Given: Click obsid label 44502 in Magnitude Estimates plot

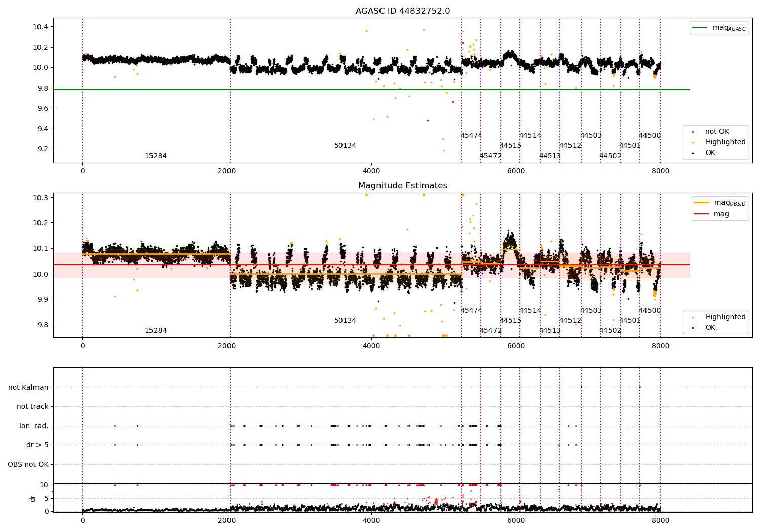Looking at the screenshot, I should 610,331.
